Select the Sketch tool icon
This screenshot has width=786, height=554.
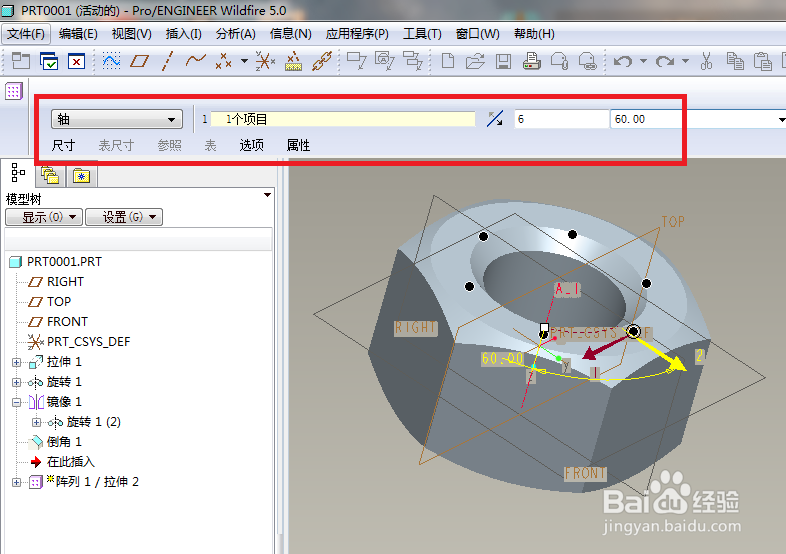[x=111, y=61]
